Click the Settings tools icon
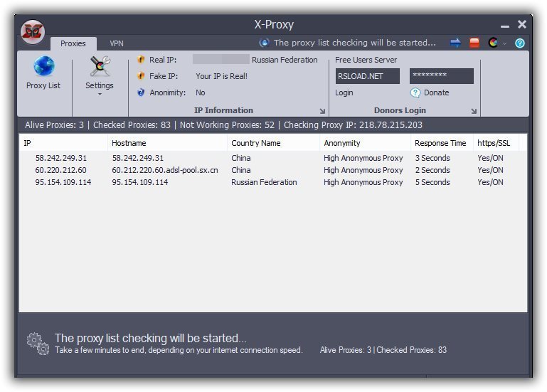This screenshot has height=392, width=547. [100, 67]
